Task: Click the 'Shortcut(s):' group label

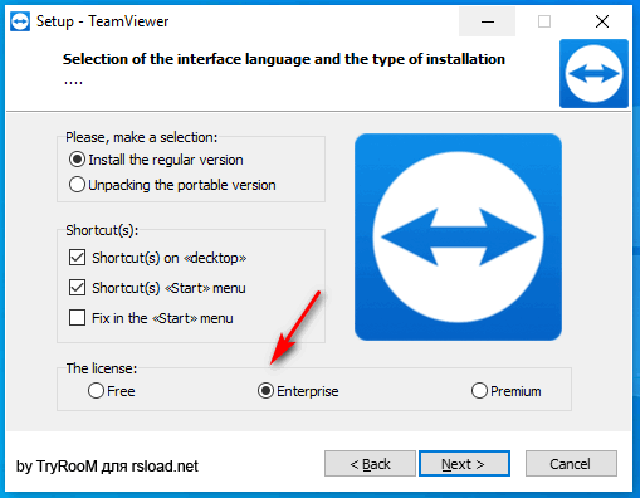Action: [102, 230]
